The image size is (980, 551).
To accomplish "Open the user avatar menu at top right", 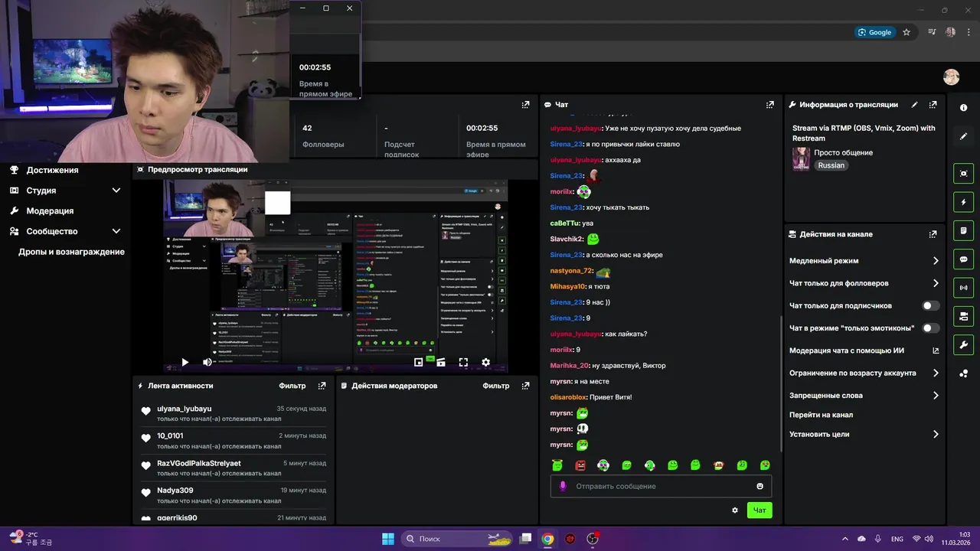I will 951,77.
